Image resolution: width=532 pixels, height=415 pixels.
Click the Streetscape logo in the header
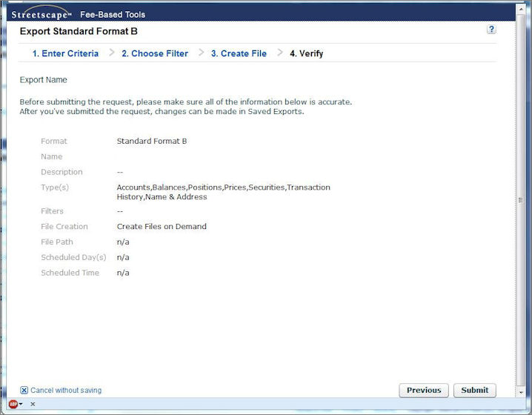click(x=41, y=14)
